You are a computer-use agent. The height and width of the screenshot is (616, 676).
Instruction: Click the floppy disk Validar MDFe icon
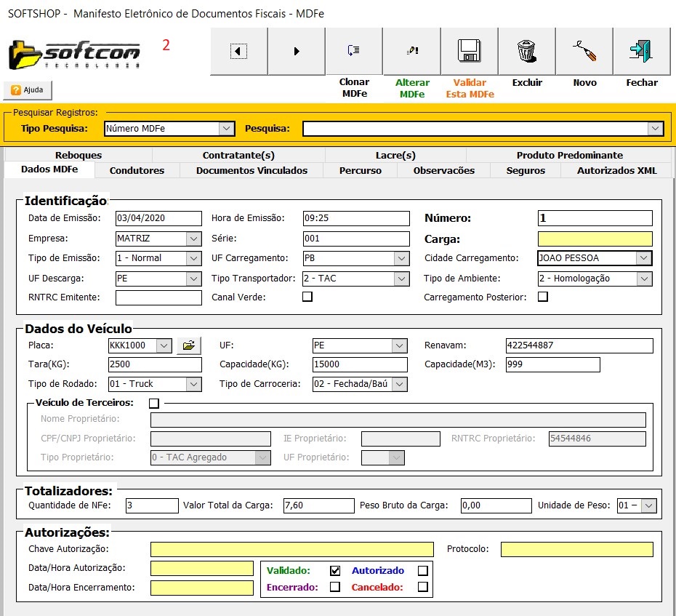pyautogui.click(x=470, y=51)
